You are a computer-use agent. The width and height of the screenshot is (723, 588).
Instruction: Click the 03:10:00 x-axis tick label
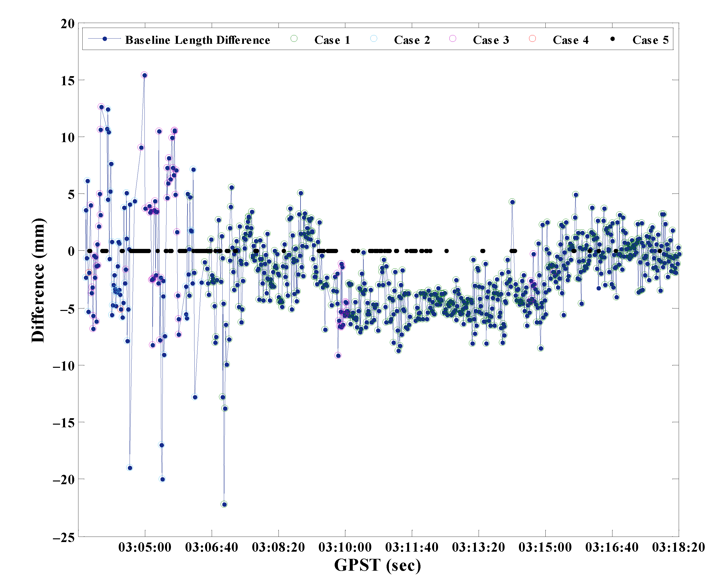tap(345, 547)
